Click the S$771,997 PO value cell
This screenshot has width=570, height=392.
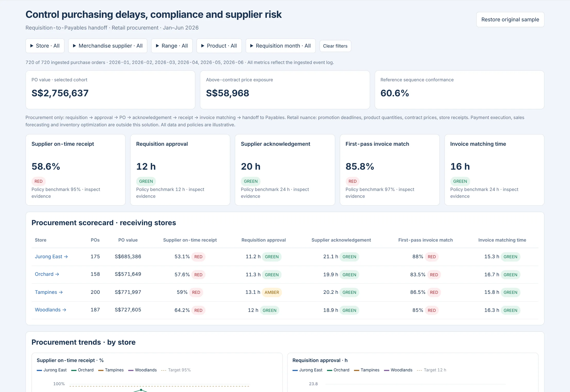[128, 292]
